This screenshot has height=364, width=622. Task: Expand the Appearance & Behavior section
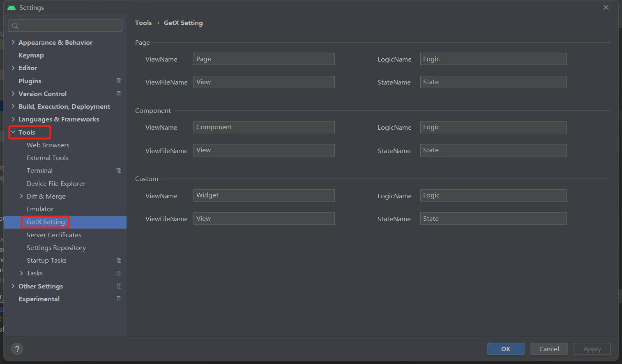13,42
